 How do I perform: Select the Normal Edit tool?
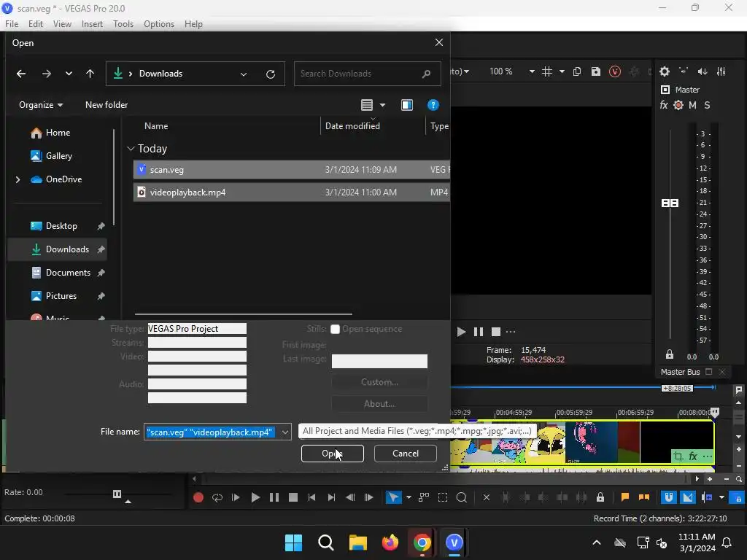coord(393,497)
